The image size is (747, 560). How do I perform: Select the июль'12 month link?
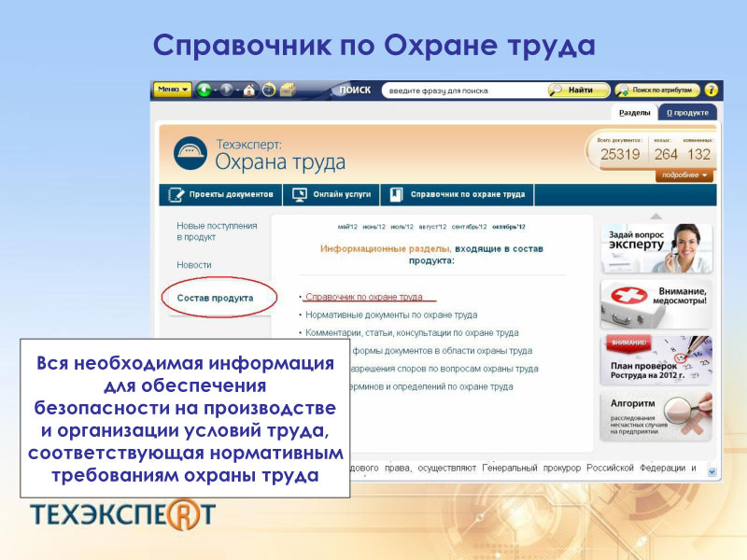(402, 227)
